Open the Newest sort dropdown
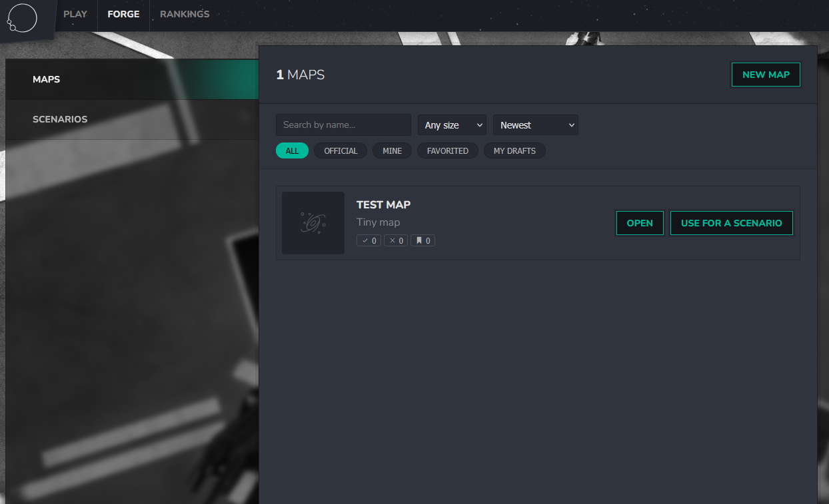This screenshot has height=504, width=829. [536, 125]
